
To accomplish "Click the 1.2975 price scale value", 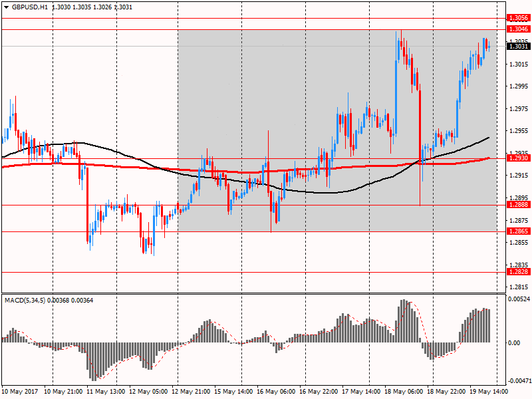I will [x=519, y=109].
